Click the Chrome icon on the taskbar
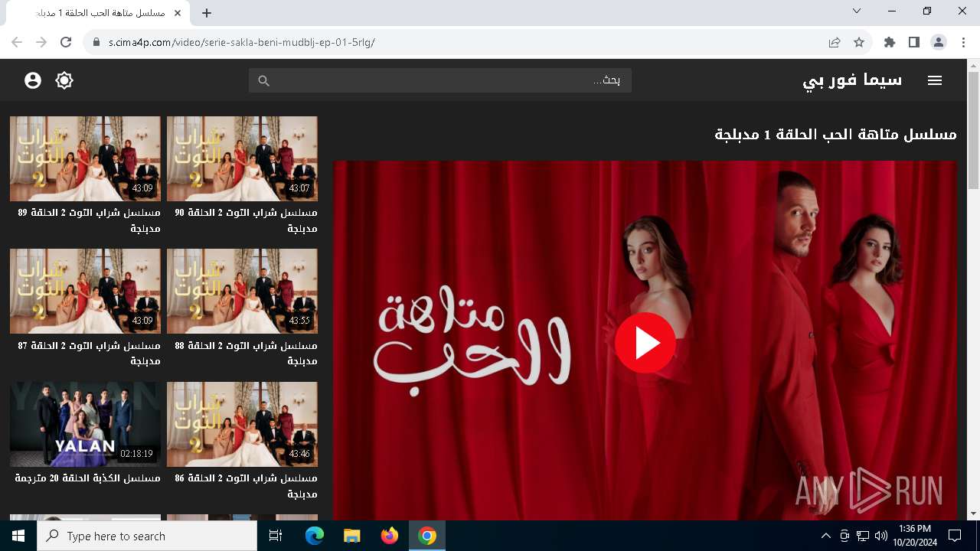The width and height of the screenshot is (980, 551). tap(426, 536)
